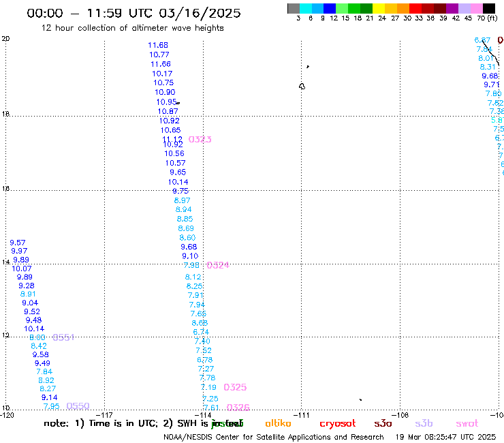
Task: Click the pink swot time label 0324
Action: pyautogui.click(x=218, y=265)
